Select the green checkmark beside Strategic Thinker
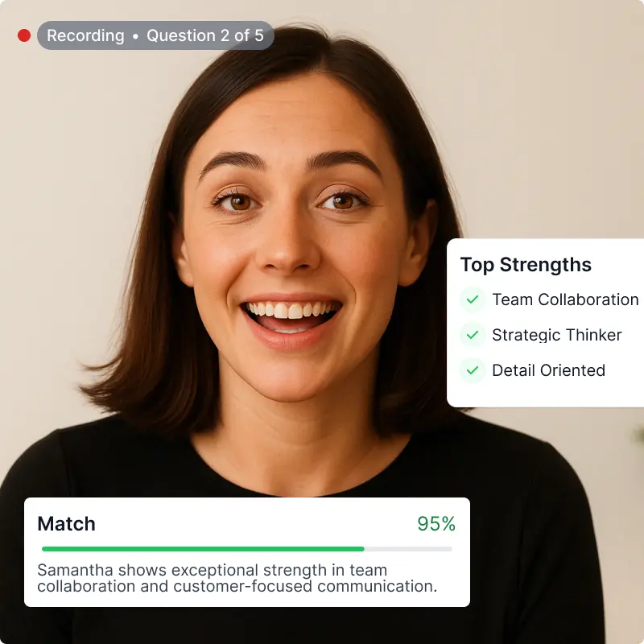Screen dimensions: 644x644 tap(473, 335)
